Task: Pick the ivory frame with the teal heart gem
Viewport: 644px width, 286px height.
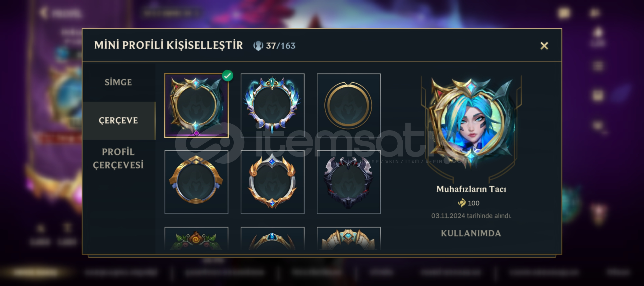Action: tap(348, 238)
